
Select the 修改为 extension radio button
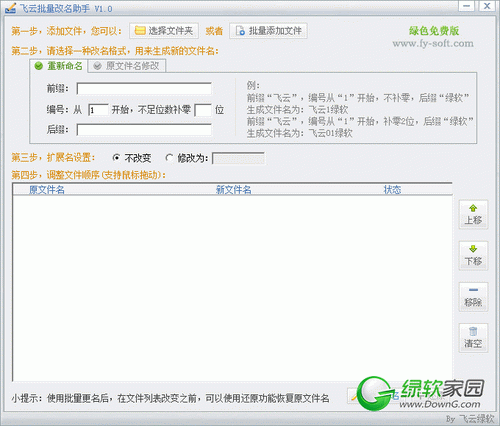[169, 157]
